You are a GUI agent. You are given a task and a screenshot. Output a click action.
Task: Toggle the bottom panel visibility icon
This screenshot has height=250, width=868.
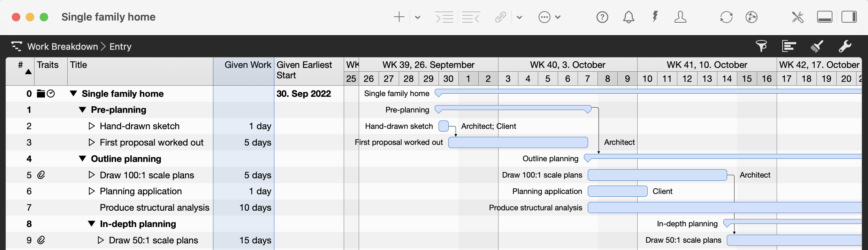click(825, 17)
